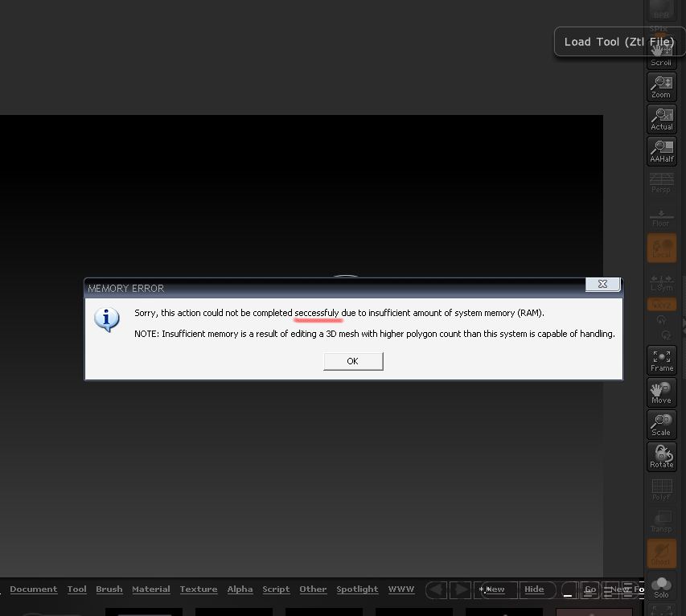Close the Memory Error dialog

coord(603,284)
